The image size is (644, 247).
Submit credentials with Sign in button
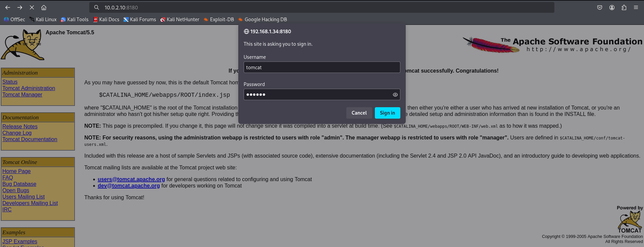388,113
